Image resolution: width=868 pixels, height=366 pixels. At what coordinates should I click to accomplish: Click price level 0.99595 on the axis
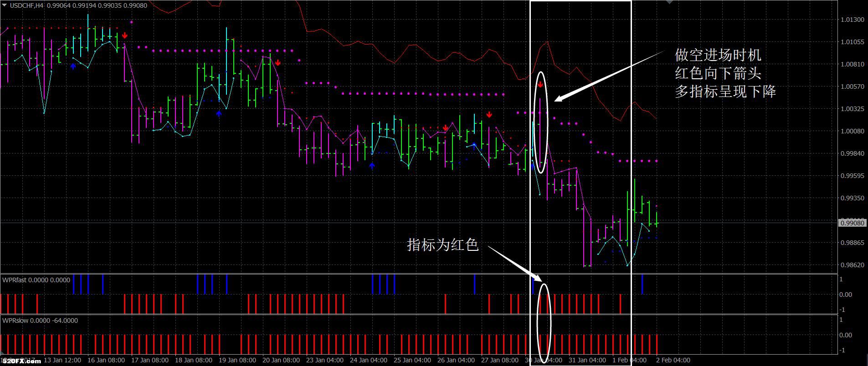click(853, 176)
